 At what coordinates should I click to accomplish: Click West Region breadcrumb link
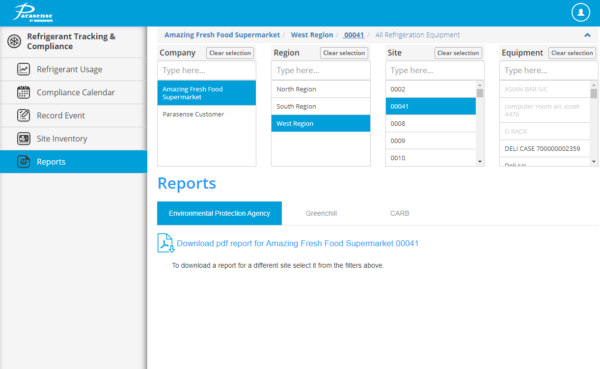pyautogui.click(x=312, y=35)
